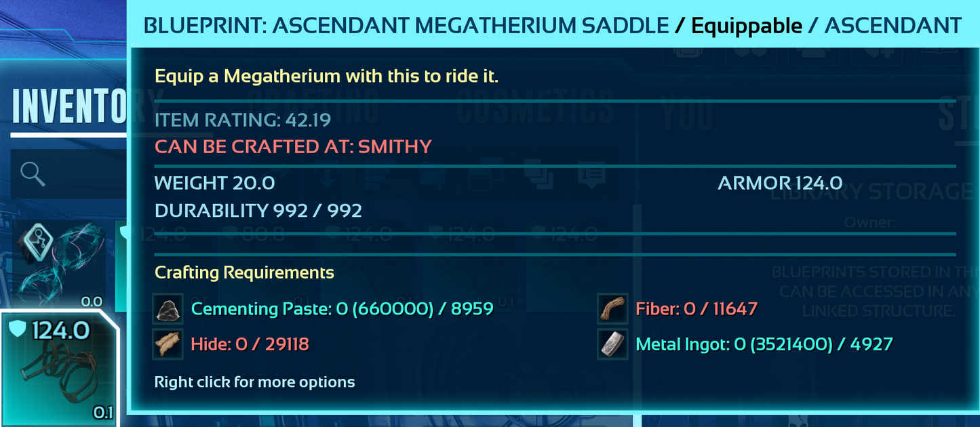This screenshot has height=427, width=980.
Task: Select the Megatherium saddle blueprint slot
Action: pos(59,369)
